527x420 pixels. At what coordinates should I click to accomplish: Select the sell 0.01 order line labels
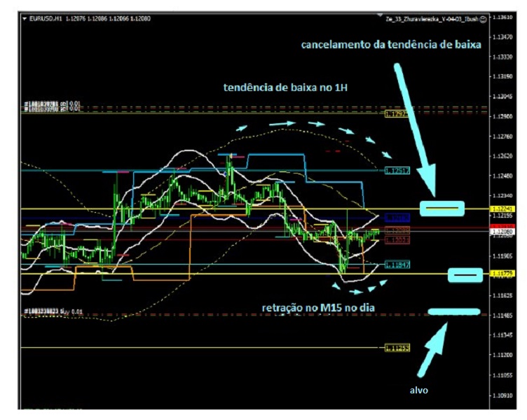(53, 106)
